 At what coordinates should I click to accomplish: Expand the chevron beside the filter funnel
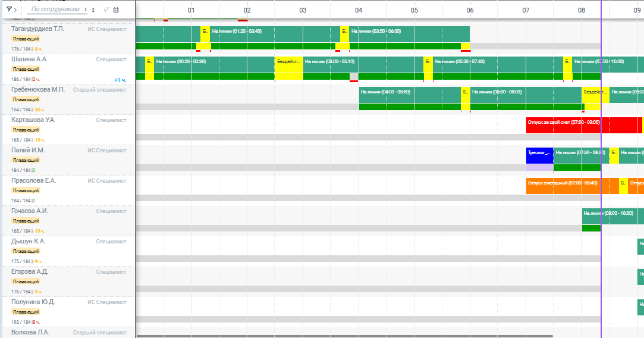click(x=15, y=10)
